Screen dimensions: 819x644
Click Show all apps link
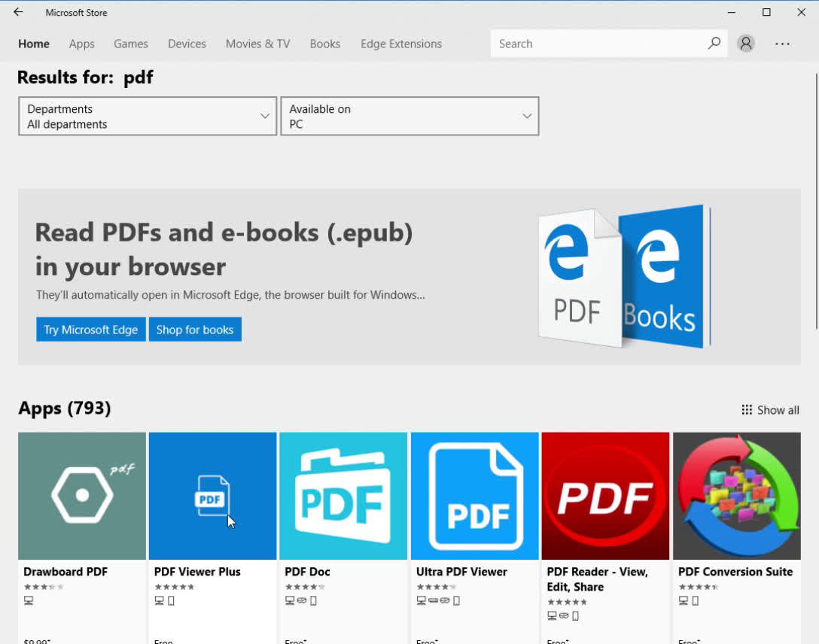[770, 410]
